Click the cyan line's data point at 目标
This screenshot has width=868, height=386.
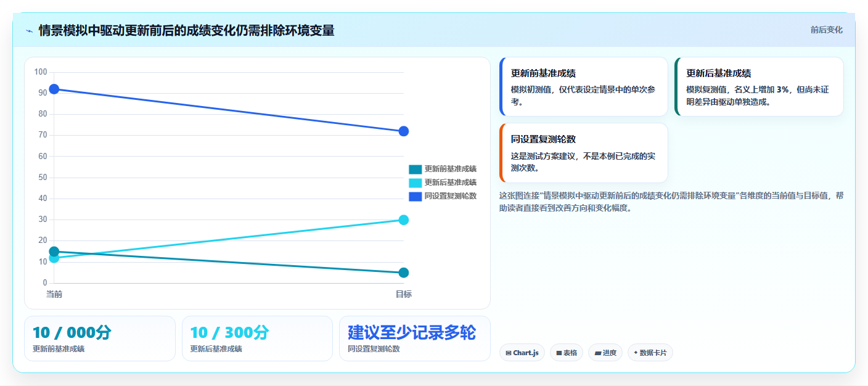404,220
